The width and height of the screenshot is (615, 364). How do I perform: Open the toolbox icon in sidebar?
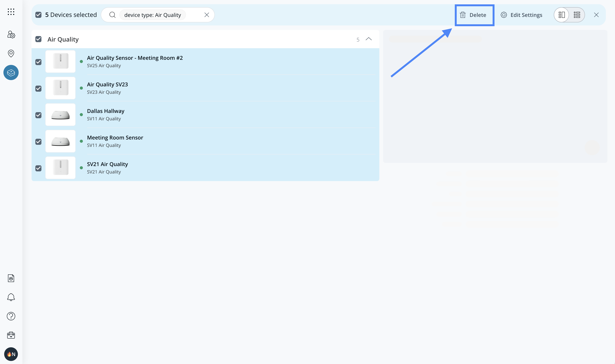11,335
